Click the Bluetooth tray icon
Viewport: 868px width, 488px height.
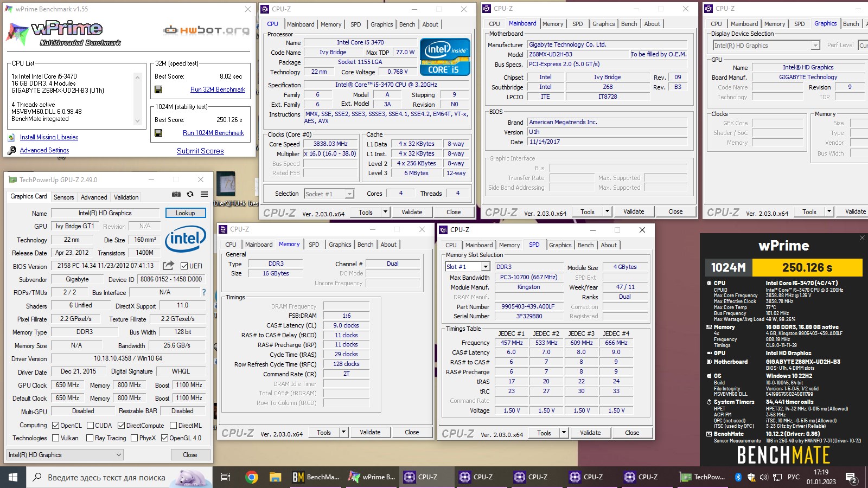point(738,477)
